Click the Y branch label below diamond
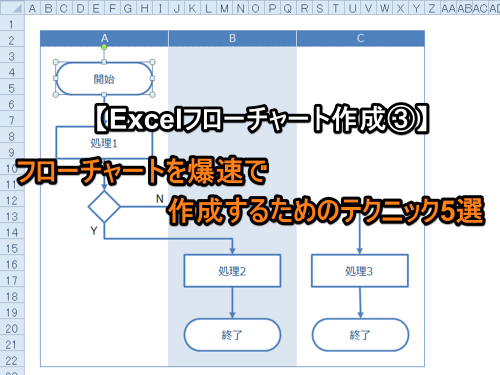The width and height of the screenshot is (500, 375). [94, 231]
